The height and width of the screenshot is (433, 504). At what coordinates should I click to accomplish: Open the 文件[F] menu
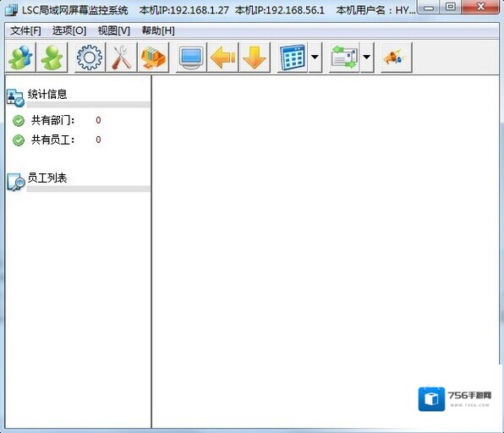point(25,30)
